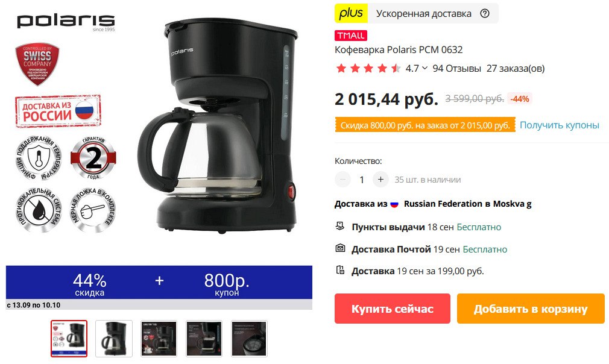Click the orange 800 руб. discount banner
The width and height of the screenshot is (609, 364).
(x=425, y=125)
